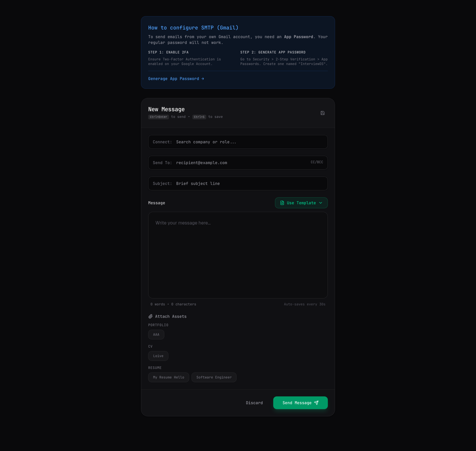The height and width of the screenshot is (451, 476).
Task: Click the chevron on Use Template
Action: [321, 203]
